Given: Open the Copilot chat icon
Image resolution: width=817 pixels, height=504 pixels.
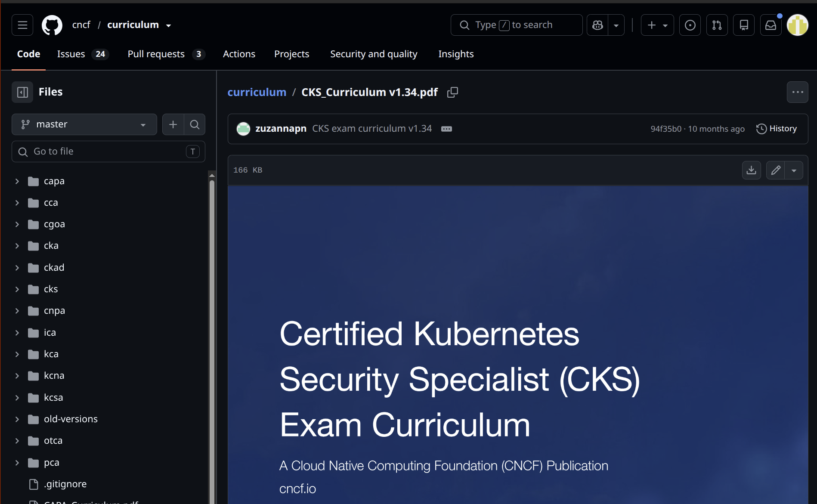Looking at the screenshot, I should [x=597, y=25].
